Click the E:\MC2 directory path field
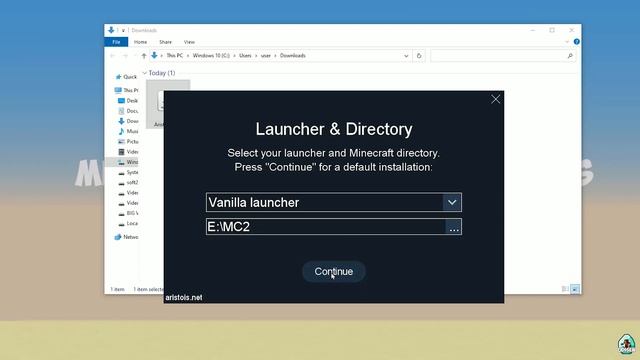Screen dimensions: 640x360 click(326, 227)
